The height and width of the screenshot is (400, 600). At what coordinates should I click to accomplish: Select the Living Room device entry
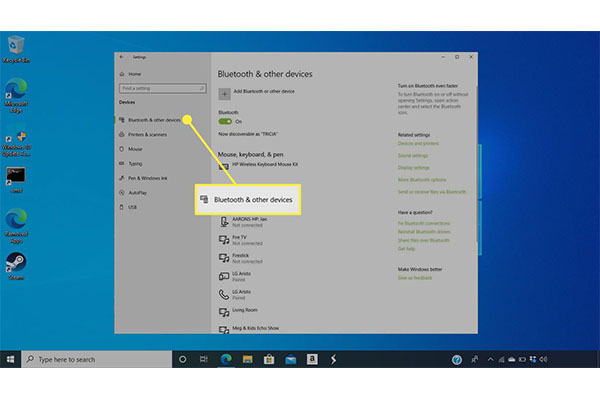238,312
